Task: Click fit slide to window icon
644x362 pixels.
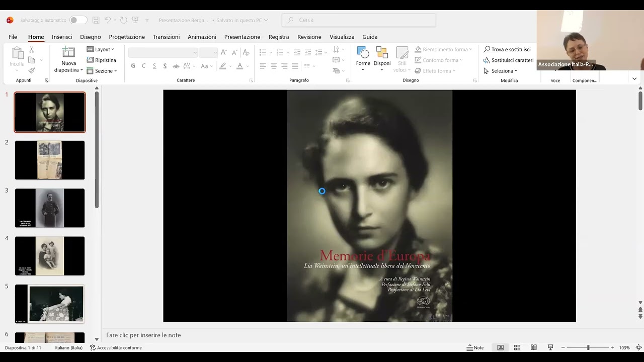Action: 638,347
